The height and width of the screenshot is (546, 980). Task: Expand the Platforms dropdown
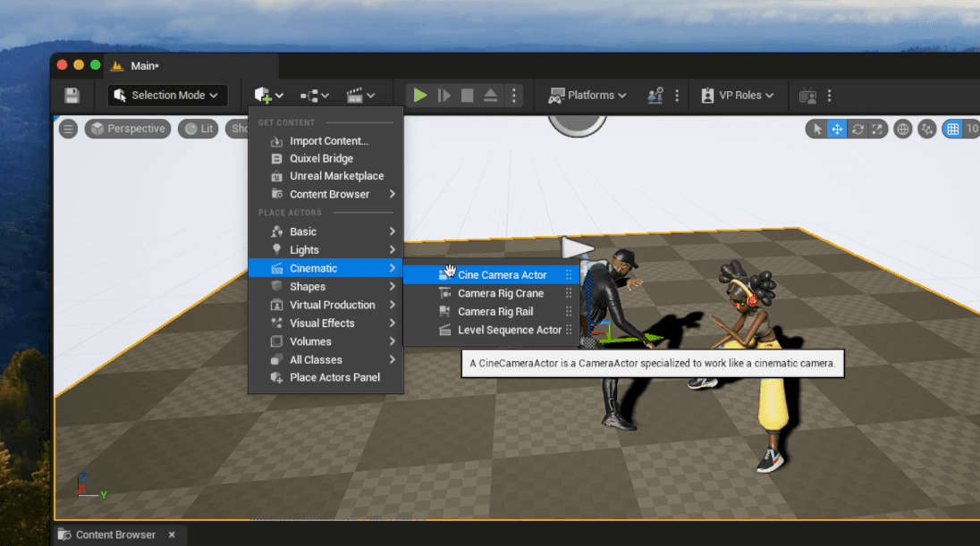[x=587, y=96]
